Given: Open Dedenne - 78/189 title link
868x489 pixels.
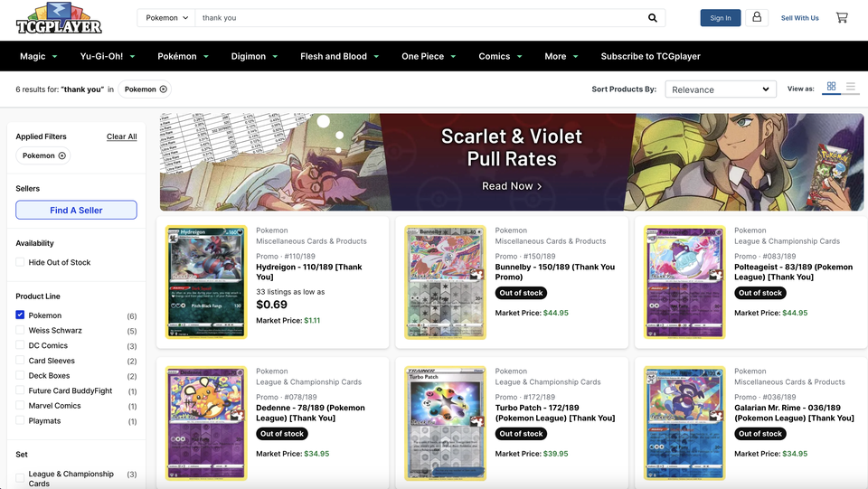Looking at the screenshot, I should [310, 413].
